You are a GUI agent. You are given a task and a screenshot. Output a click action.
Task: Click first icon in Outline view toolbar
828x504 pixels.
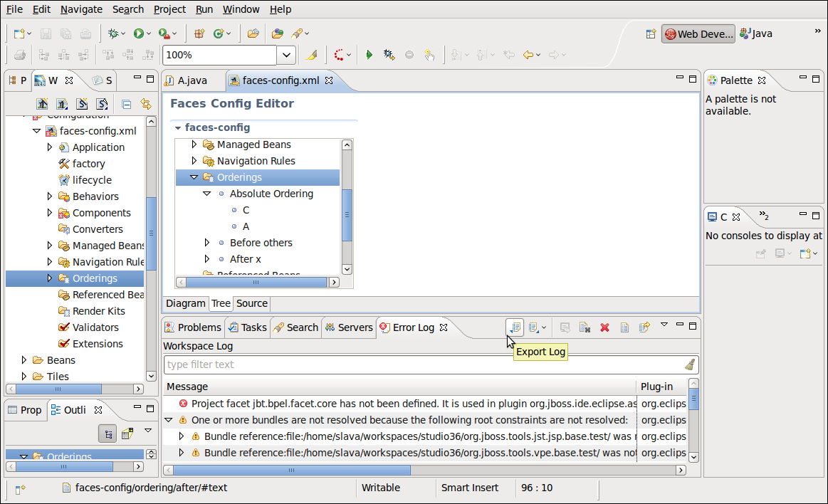pyautogui.click(x=108, y=434)
